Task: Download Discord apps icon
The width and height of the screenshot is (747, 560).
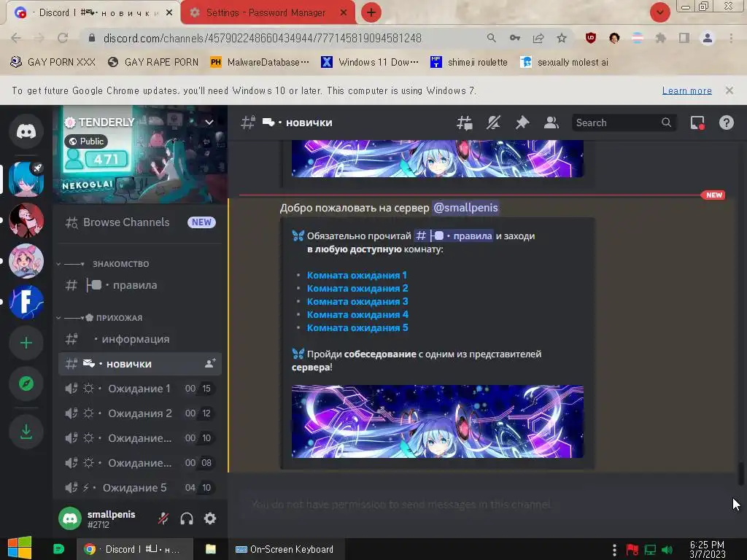Action: [x=26, y=432]
